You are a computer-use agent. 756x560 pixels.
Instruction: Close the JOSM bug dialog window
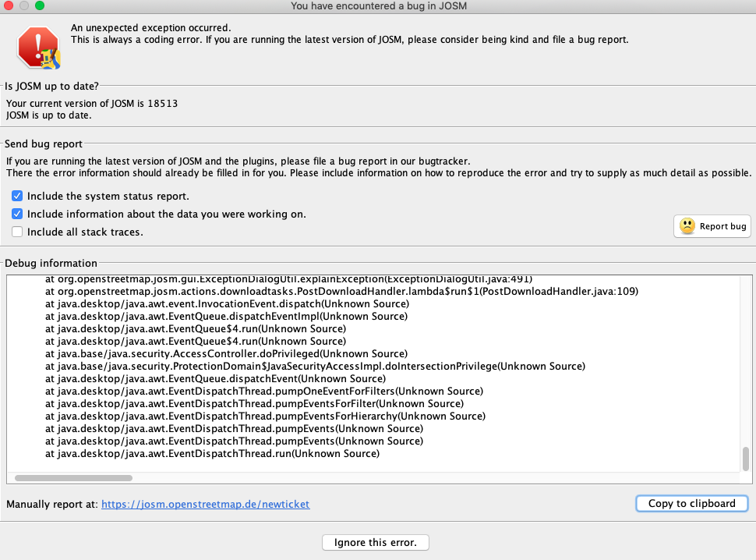9,5
